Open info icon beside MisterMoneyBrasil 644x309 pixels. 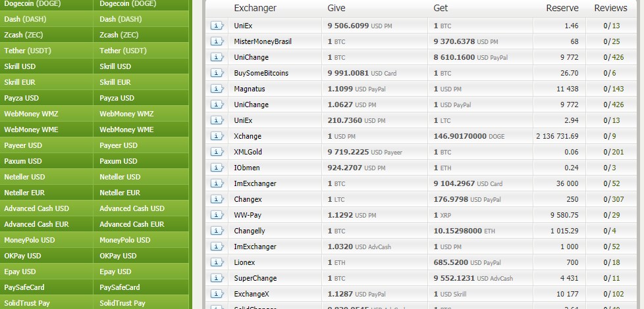(x=217, y=41)
